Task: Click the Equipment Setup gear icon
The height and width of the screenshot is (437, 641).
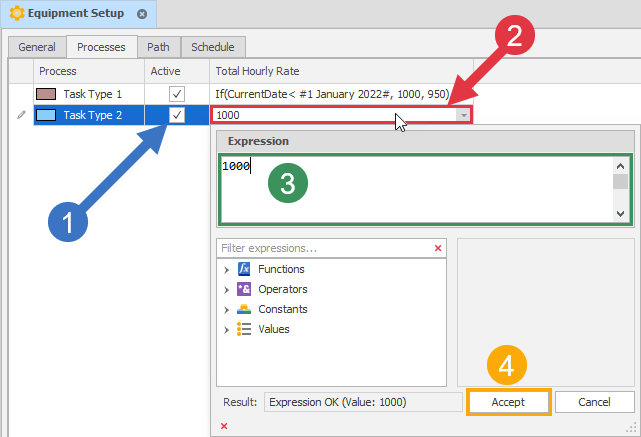Action: [x=17, y=13]
